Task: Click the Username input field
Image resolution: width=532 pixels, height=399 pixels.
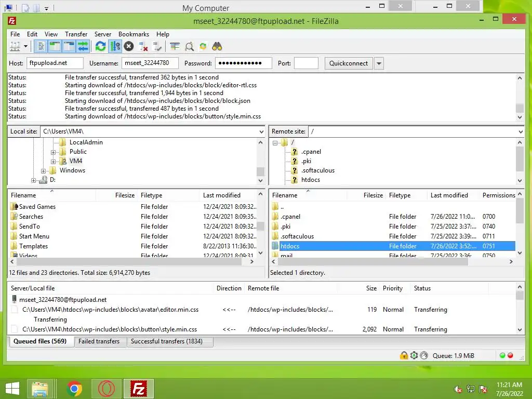Action: [x=150, y=63]
